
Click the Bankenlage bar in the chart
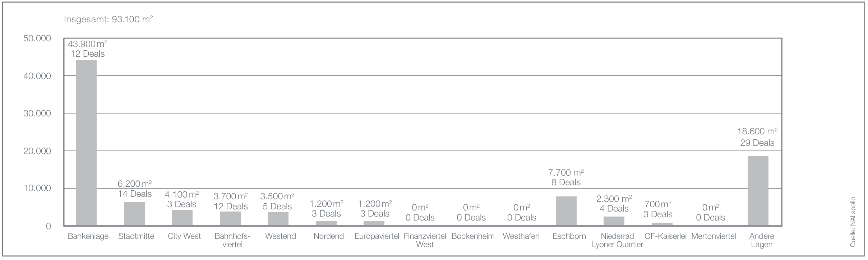86,143
